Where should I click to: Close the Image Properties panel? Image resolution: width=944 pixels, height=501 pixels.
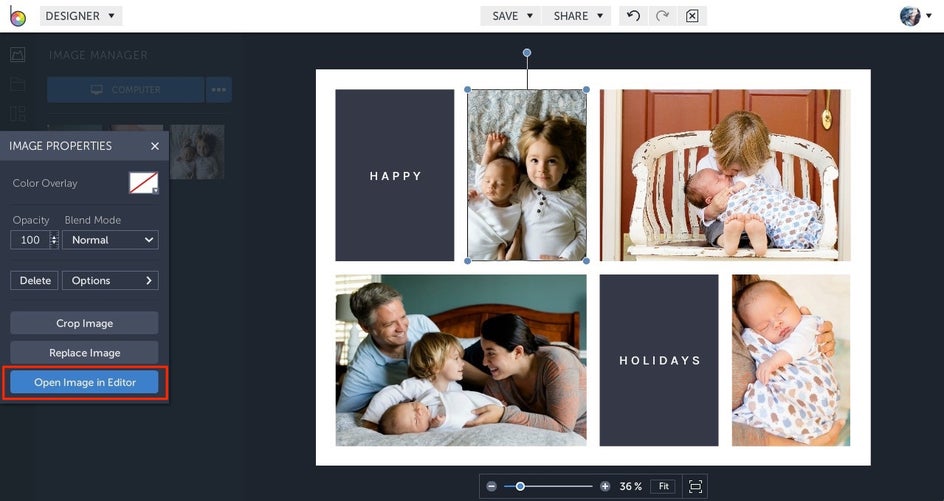(155, 146)
